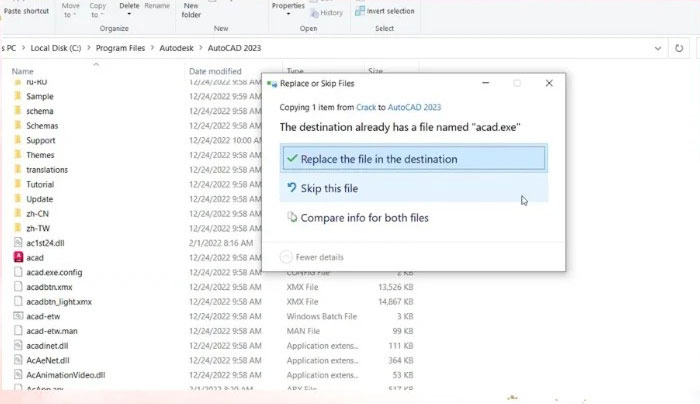This screenshot has width=700, height=404.
Task: Expand address bar history dropdown
Action: [x=658, y=48]
